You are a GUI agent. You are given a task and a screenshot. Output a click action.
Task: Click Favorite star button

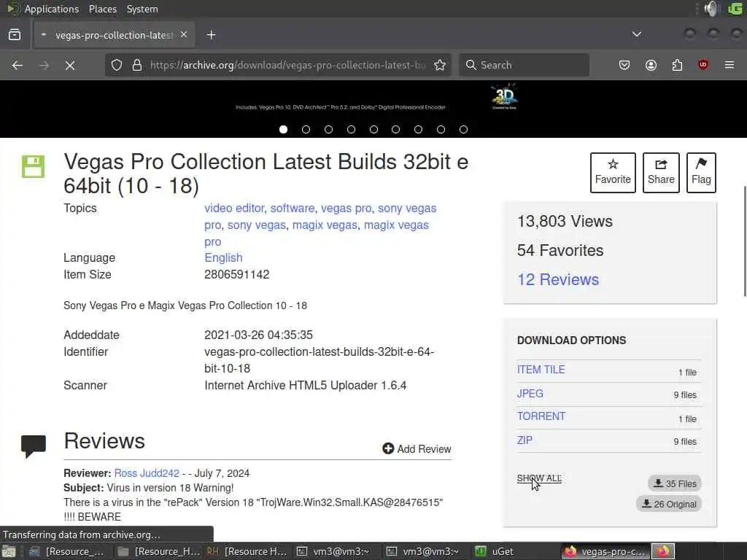pyautogui.click(x=613, y=172)
